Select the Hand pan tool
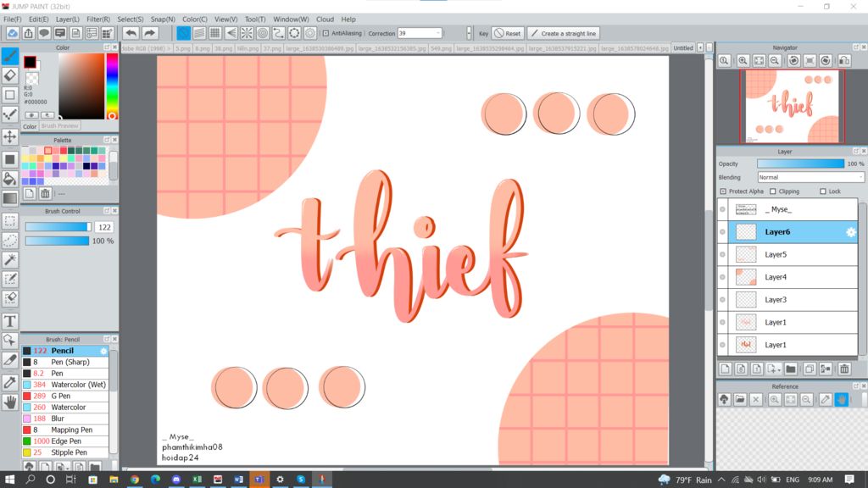Image resolution: width=868 pixels, height=488 pixels. 10,402
